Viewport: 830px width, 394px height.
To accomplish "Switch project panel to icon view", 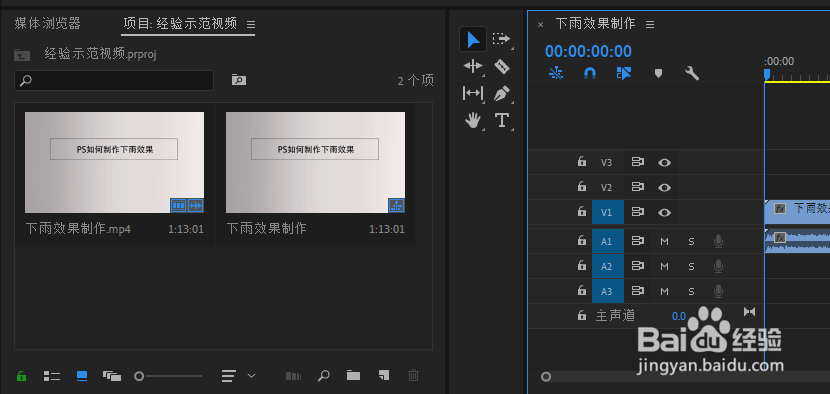I will [82, 376].
